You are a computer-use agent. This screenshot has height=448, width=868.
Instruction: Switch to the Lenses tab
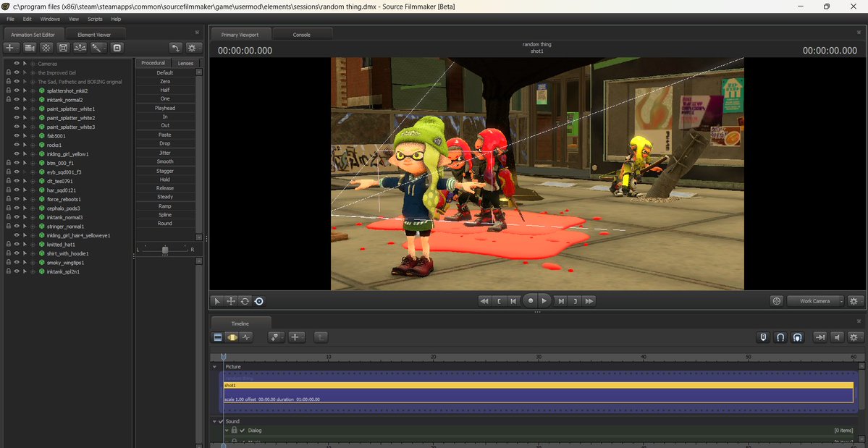pos(185,63)
